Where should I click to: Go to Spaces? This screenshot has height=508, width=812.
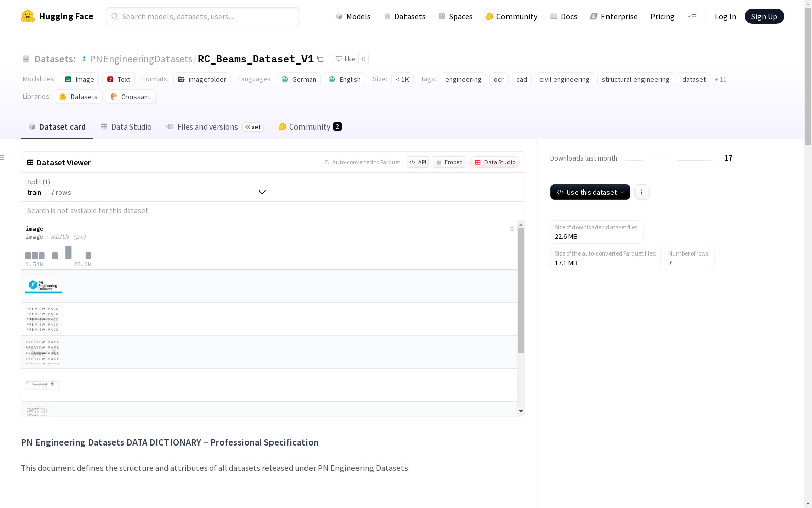(x=456, y=16)
